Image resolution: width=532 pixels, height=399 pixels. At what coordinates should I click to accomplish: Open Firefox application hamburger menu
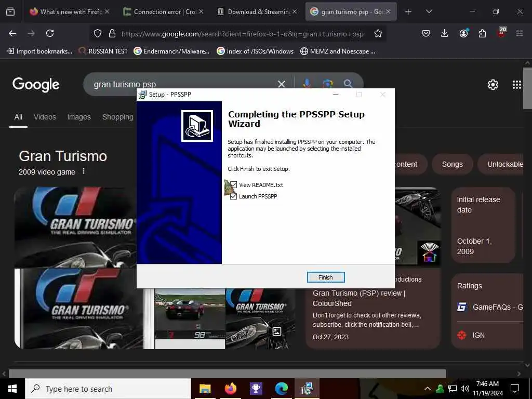coord(520,33)
